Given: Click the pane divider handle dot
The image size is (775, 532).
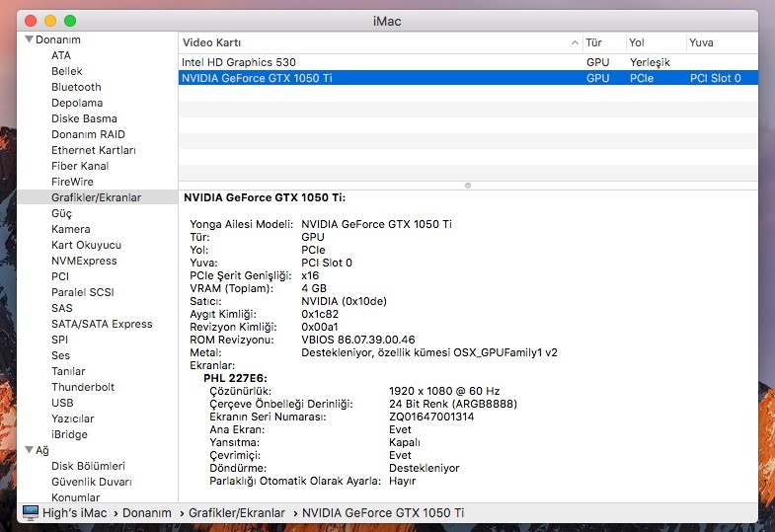Looking at the screenshot, I should pos(468,185).
